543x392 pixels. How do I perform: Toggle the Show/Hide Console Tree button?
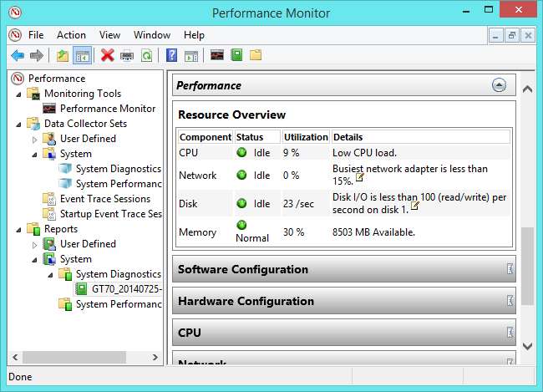(83, 55)
